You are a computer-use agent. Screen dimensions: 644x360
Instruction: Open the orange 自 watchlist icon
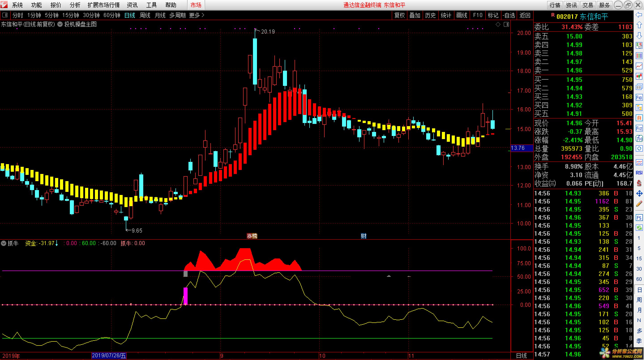pyautogui.click(x=639, y=118)
